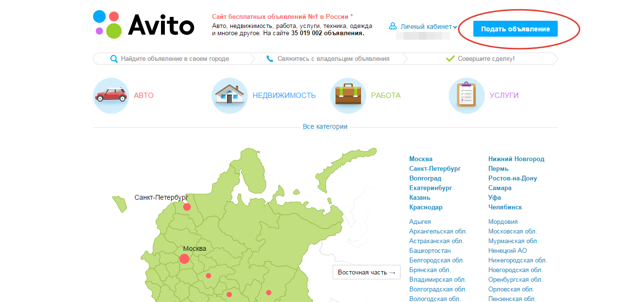
Task: Click the Санкт-Петербург label on the map
Action: tap(161, 198)
